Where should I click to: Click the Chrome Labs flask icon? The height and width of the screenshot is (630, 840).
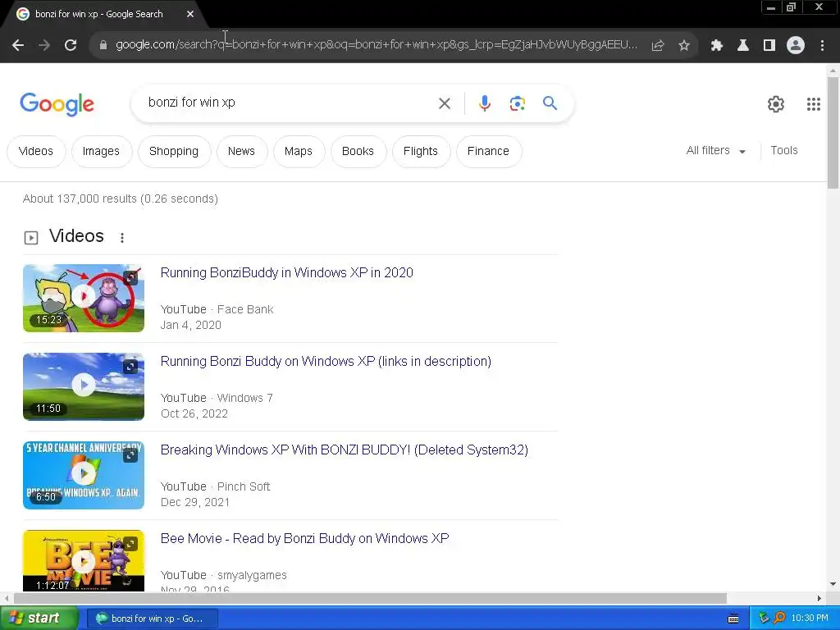(x=743, y=45)
